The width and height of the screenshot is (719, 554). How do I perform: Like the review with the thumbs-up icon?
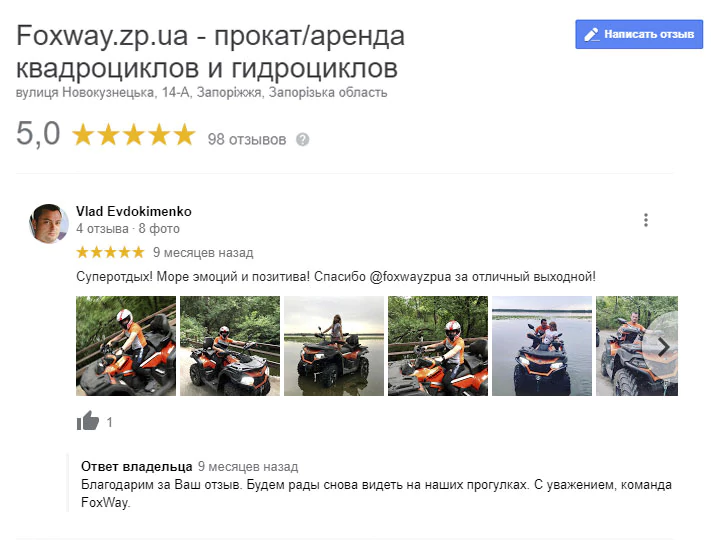88,420
